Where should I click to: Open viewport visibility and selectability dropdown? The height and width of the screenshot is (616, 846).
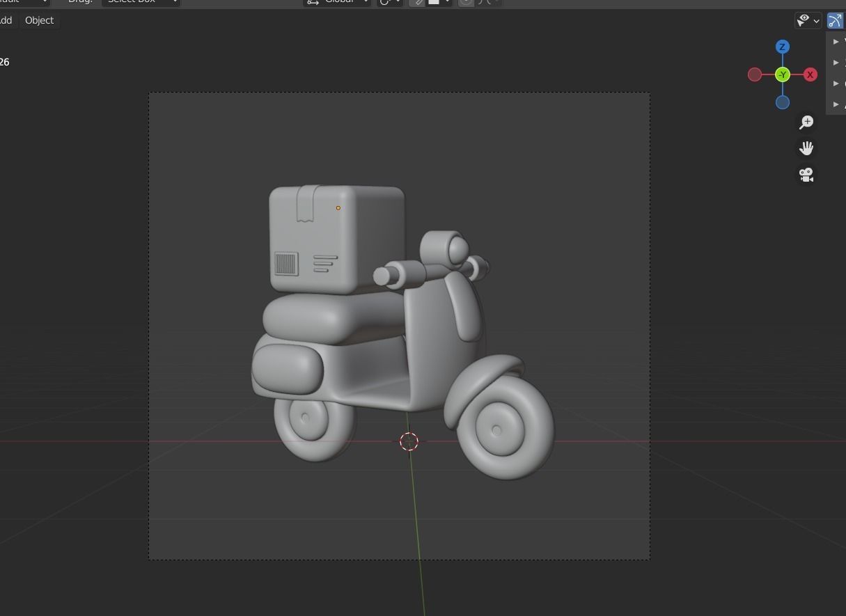(808, 21)
